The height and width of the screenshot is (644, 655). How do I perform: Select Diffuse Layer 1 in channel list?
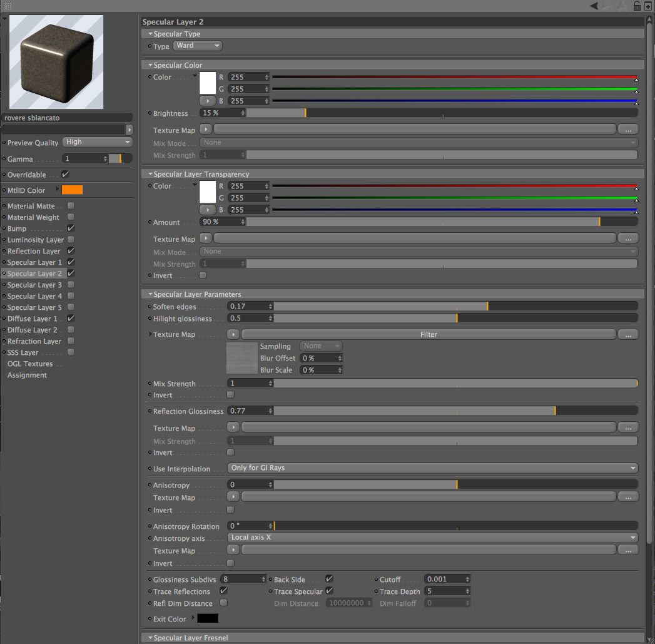coord(32,319)
